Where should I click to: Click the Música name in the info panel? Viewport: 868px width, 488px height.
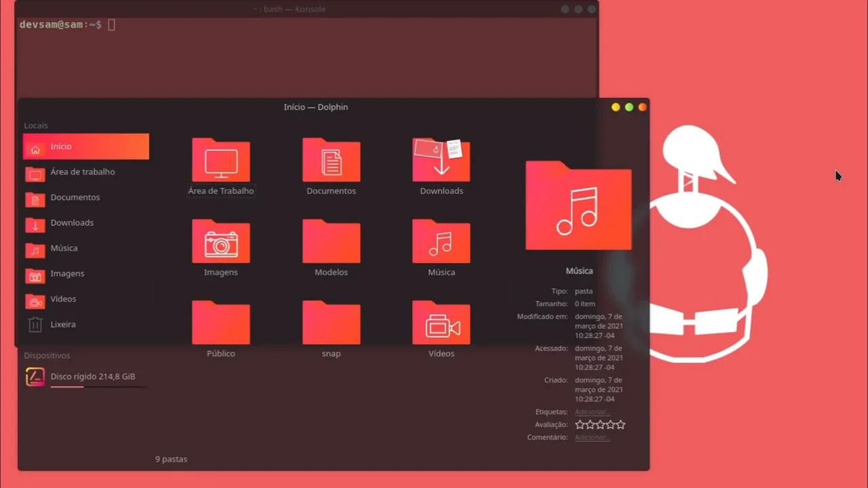[579, 271]
